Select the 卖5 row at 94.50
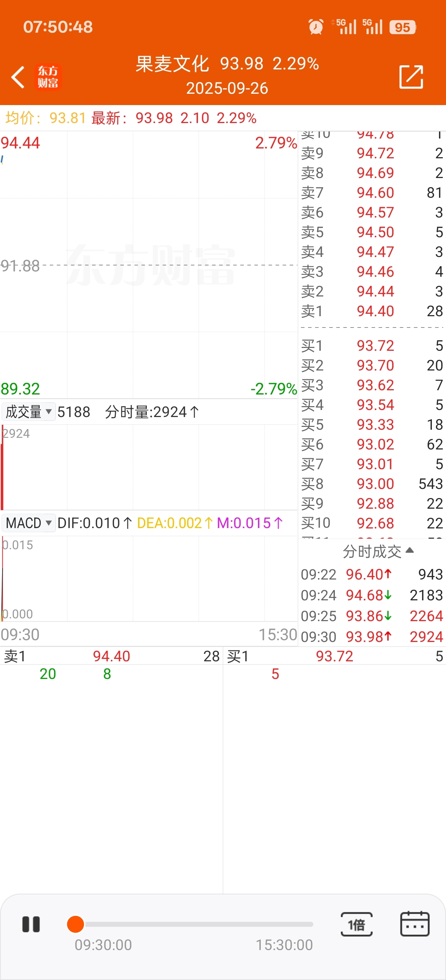Screen dimensions: 446x980 (x=372, y=232)
